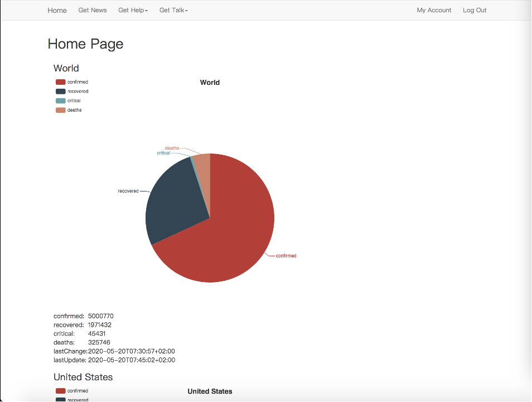Viewport: 532px width, 402px height.
Task: Click the critical label above the pie
Action: pos(163,153)
